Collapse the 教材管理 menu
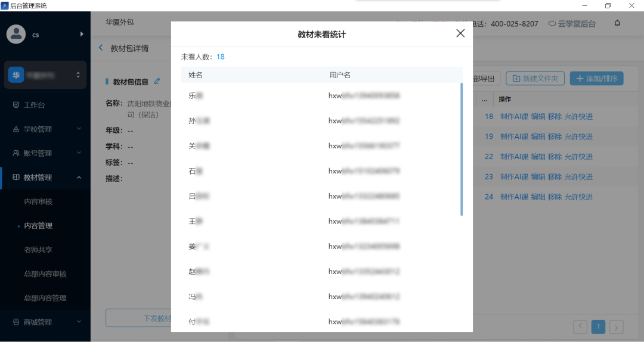The width and height of the screenshot is (644, 342). (x=45, y=178)
